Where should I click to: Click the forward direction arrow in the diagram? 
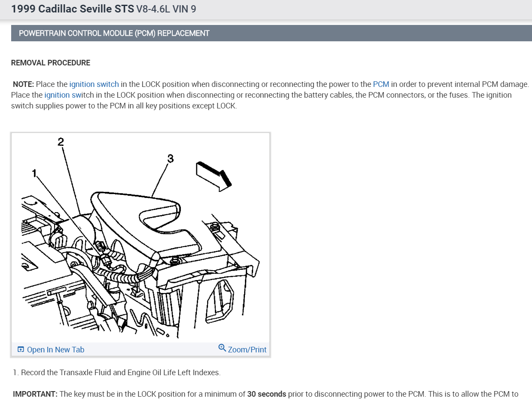[214, 176]
